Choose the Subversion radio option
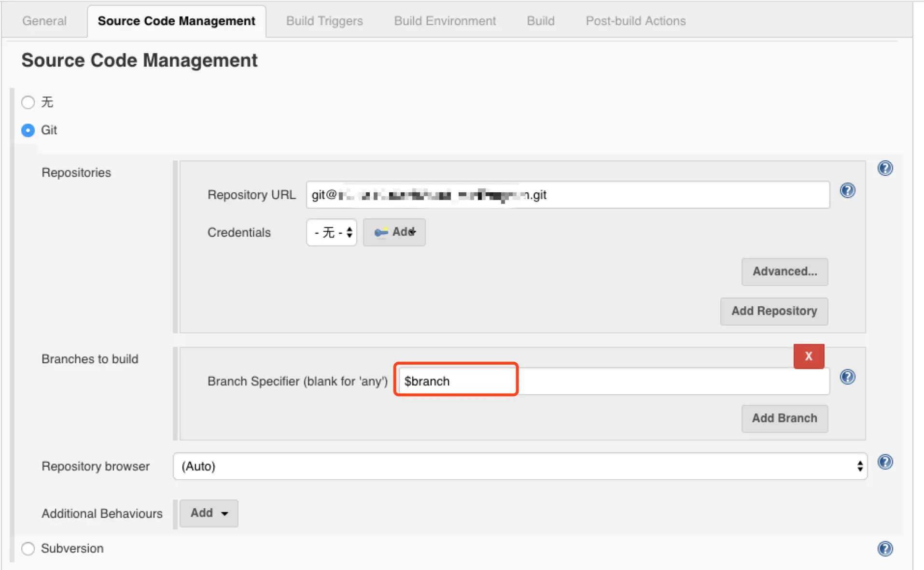The height and width of the screenshot is (570, 924). (28, 548)
